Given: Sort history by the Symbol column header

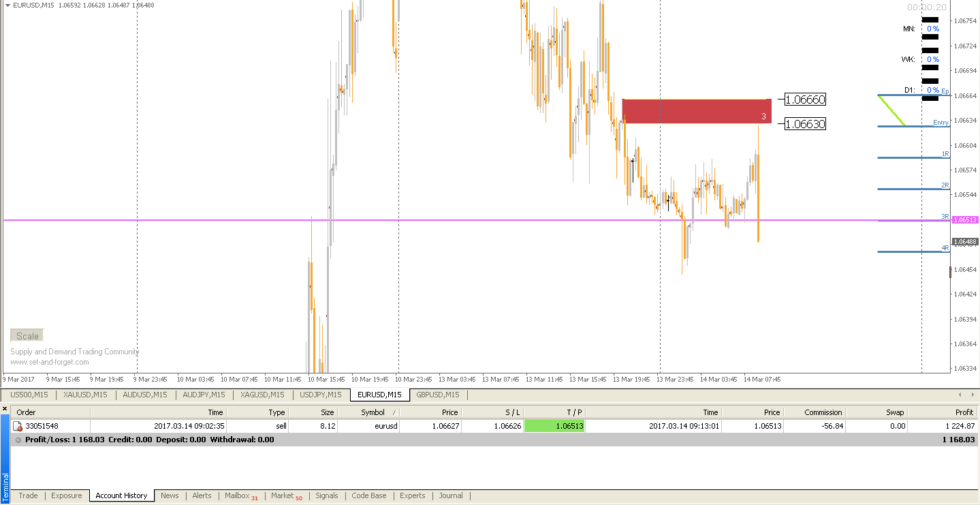Looking at the screenshot, I should [368, 412].
